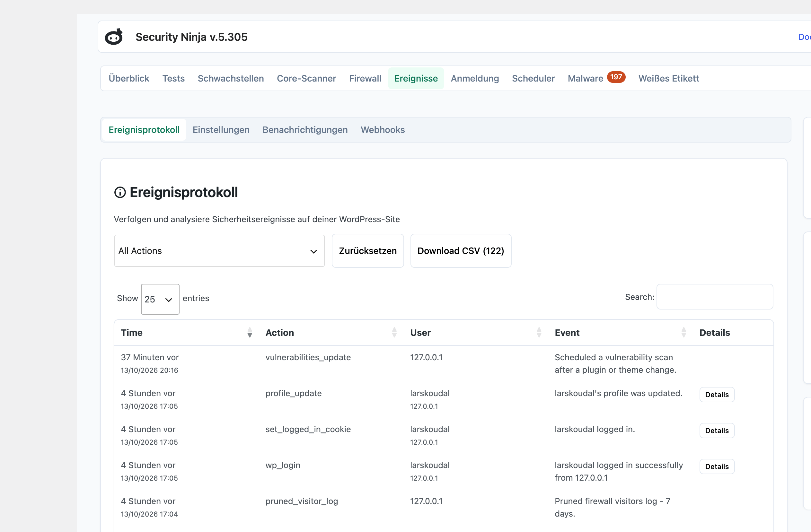This screenshot has width=811, height=532.
Task: Open the Einstellungen sub-tab
Action: coord(221,130)
